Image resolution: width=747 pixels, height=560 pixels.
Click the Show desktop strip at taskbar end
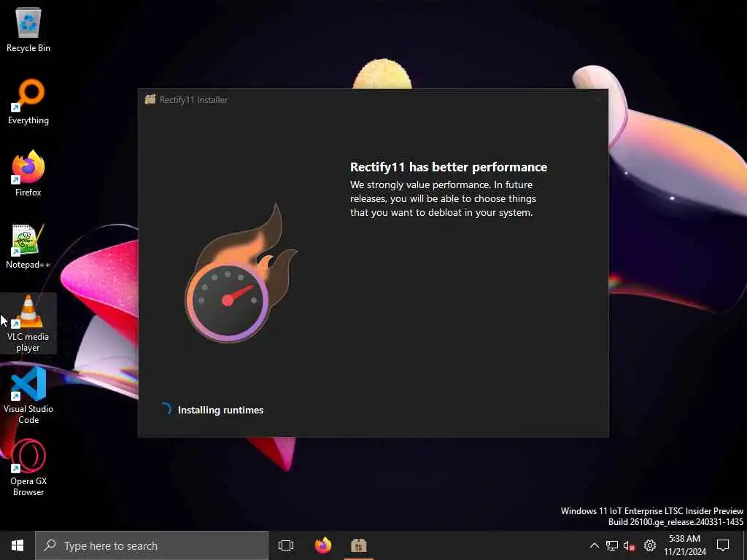click(x=745, y=545)
